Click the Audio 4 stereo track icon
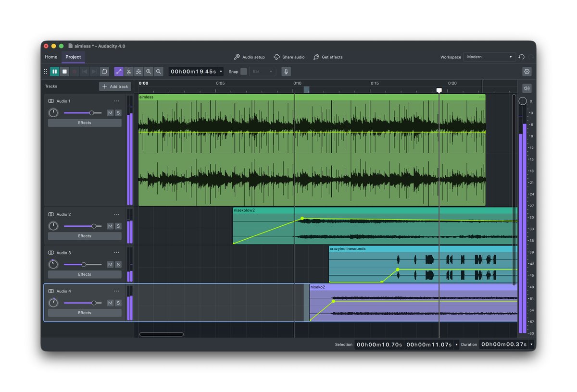Screen dimensions: 577x392 [51, 291]
